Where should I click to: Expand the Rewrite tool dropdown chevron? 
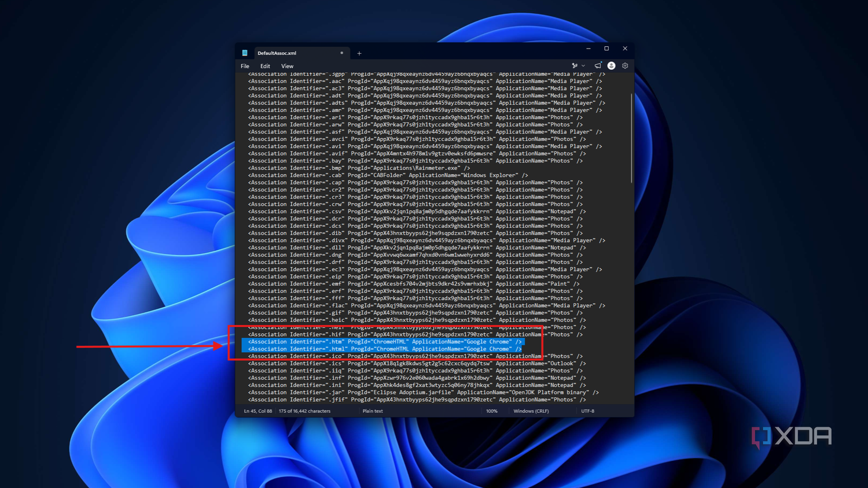click(583, 66)
